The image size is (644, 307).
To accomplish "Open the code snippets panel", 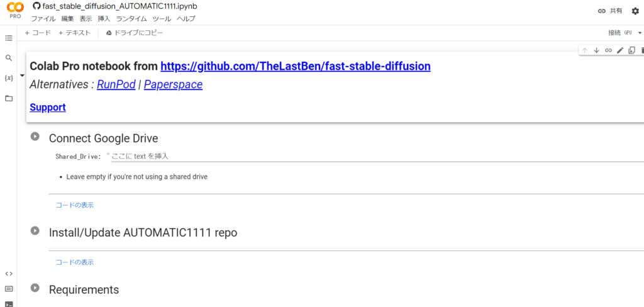I will pyautogui.click(x=9, y=274).
